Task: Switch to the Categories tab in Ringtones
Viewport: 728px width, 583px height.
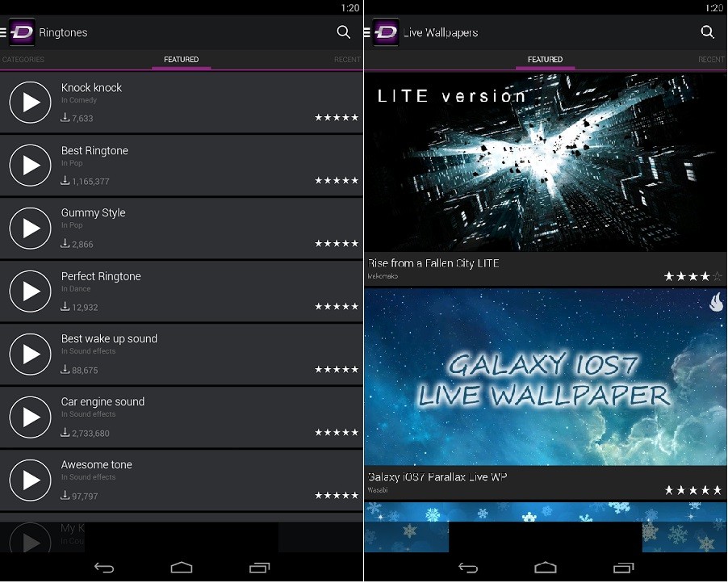Action: (x=23, y=60)
